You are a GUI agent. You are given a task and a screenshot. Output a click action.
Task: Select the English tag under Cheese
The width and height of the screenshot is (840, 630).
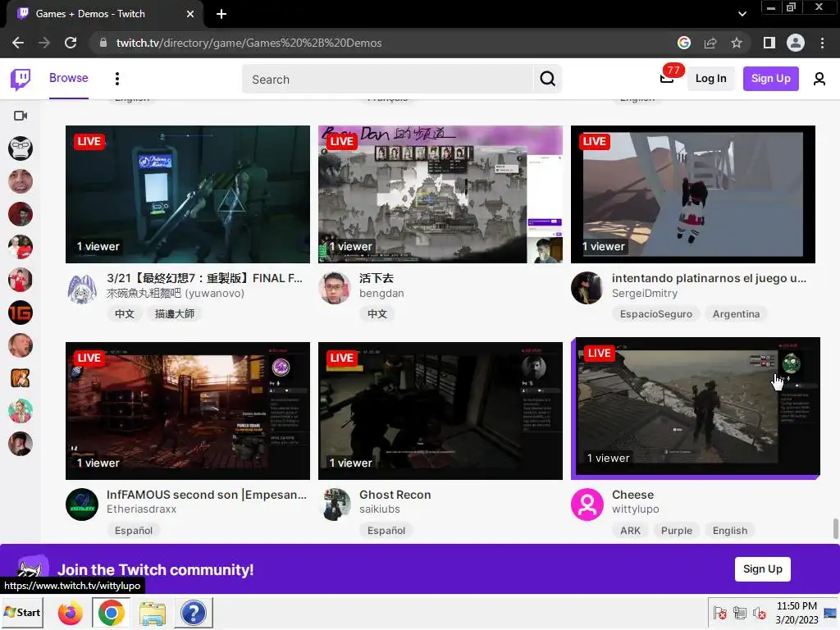pyautogui.click(x=729, y=531)
